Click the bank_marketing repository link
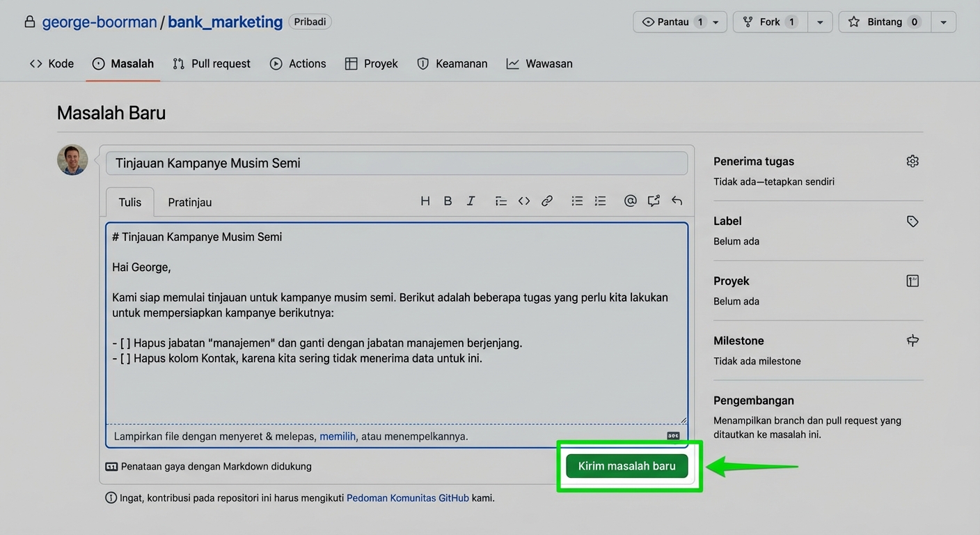980x535 pixels. (226, 22)
